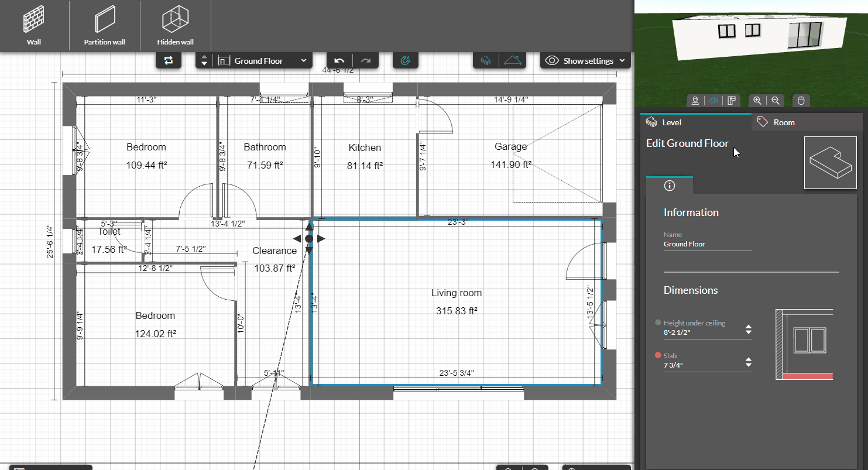Increase Height under ceiling with stepper arrow
The width and height of the screenshot is (868, 470).
pyautogui.click(x=748, y=327)
